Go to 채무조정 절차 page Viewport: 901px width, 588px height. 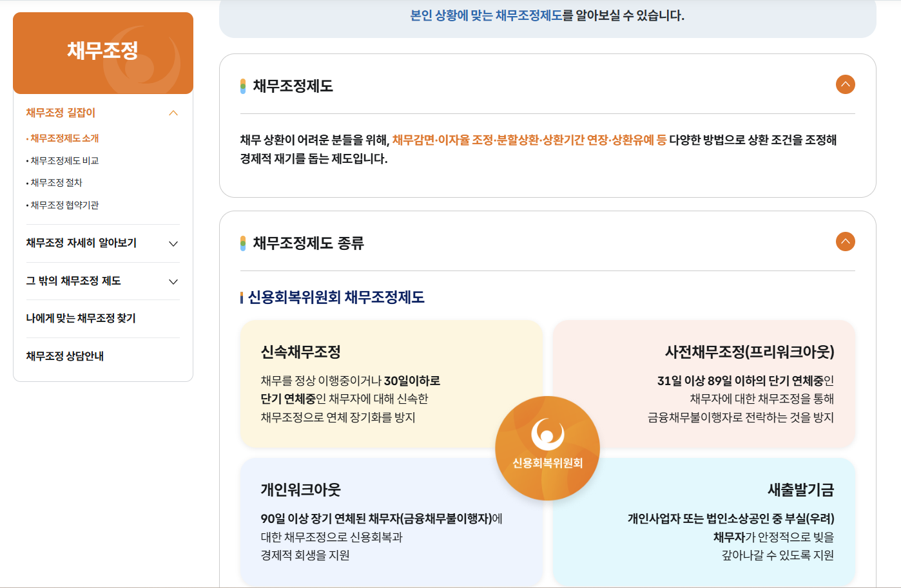click(56, 183)
